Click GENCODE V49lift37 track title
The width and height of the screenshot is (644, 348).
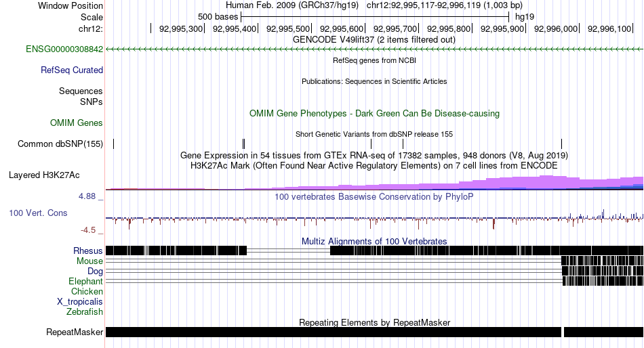(x=374, y=40)
